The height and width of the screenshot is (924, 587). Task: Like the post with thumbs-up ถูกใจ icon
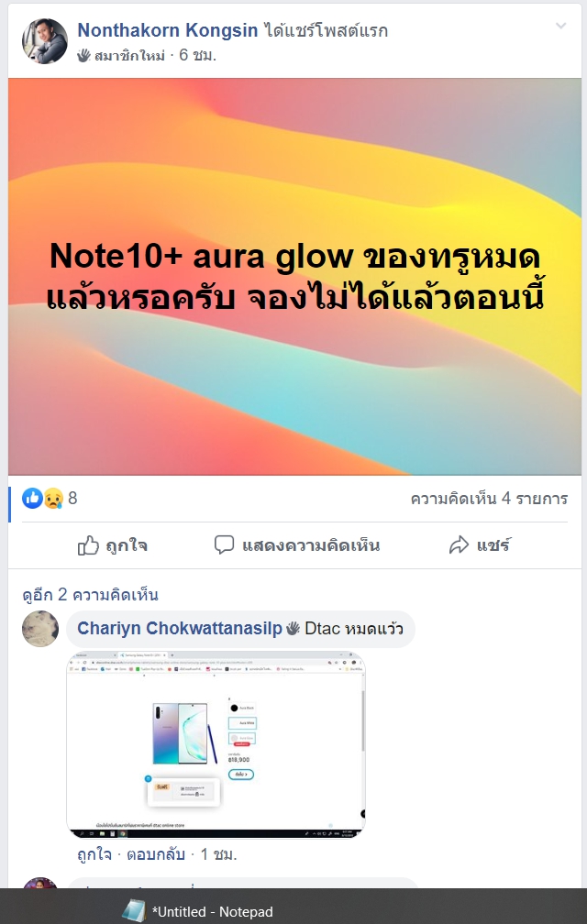click(88, 545)
